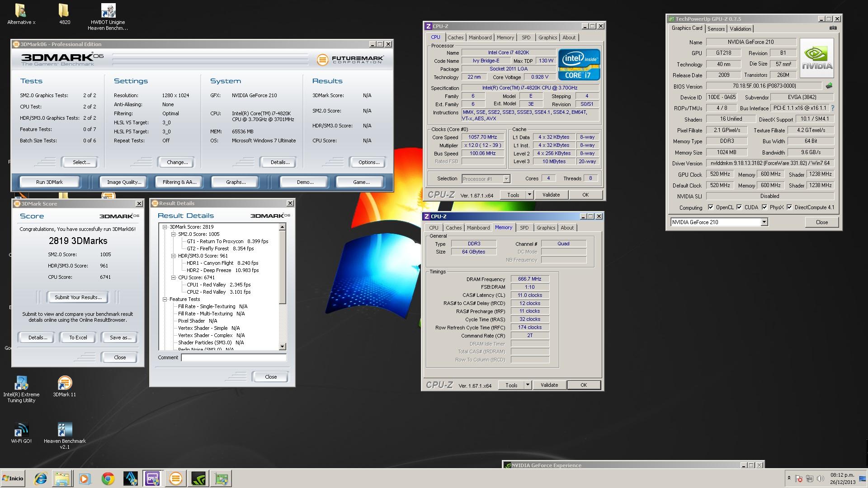Open the Graphics tab in the lower CPU-Z window
This screenshot has width=868, height=488.
pos(546,228)
